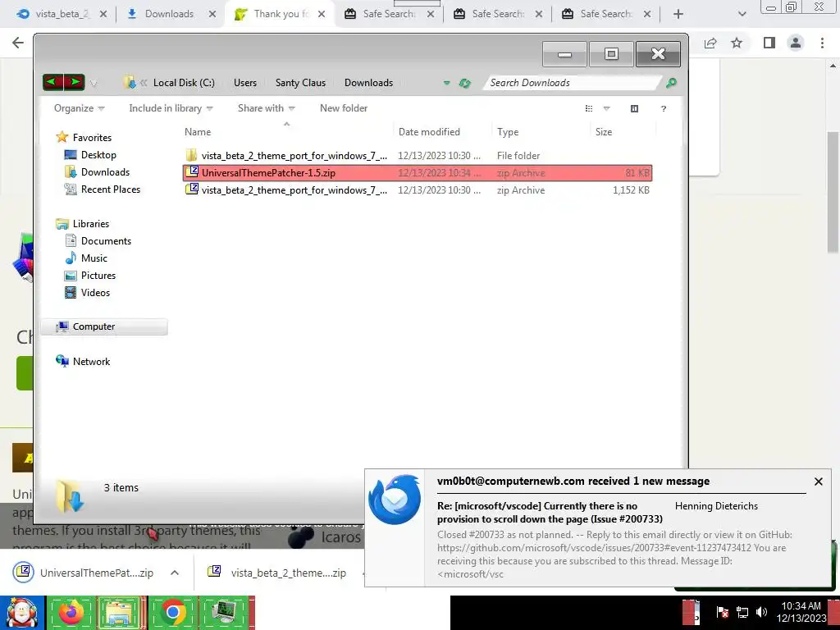Select the vista_beta_2_theme_port folder row

point(418,156)
